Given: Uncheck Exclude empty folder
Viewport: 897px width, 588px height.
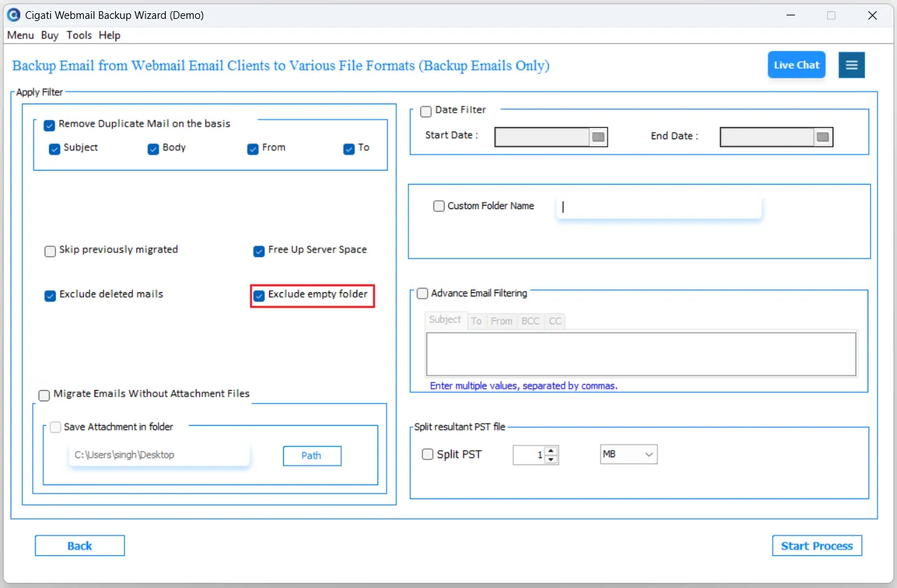Looking at the screenshot, I should pyautogui.click(x=259, y=296).
